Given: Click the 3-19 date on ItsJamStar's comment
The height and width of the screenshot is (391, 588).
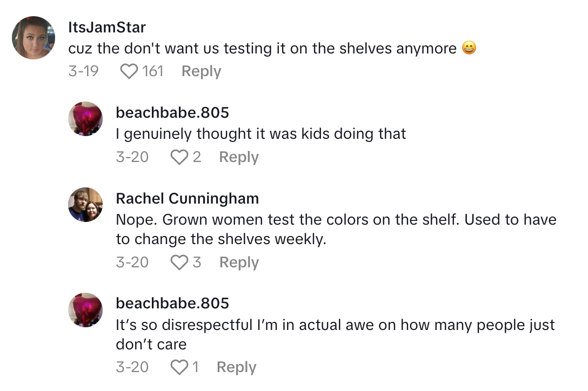Looking at the screenshot, I should [83, 71].
